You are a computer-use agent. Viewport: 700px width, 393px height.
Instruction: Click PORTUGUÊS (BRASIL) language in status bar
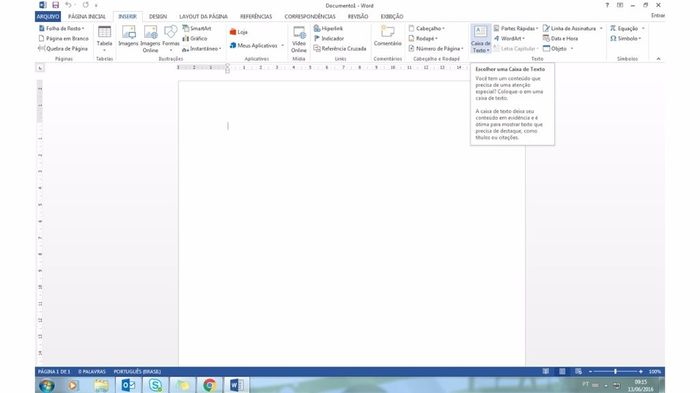pos(137,371)
